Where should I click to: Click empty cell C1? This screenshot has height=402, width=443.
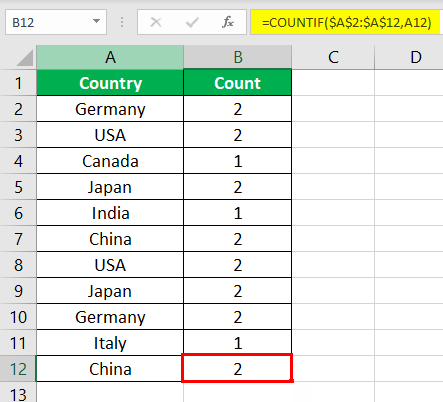[333, 83]
